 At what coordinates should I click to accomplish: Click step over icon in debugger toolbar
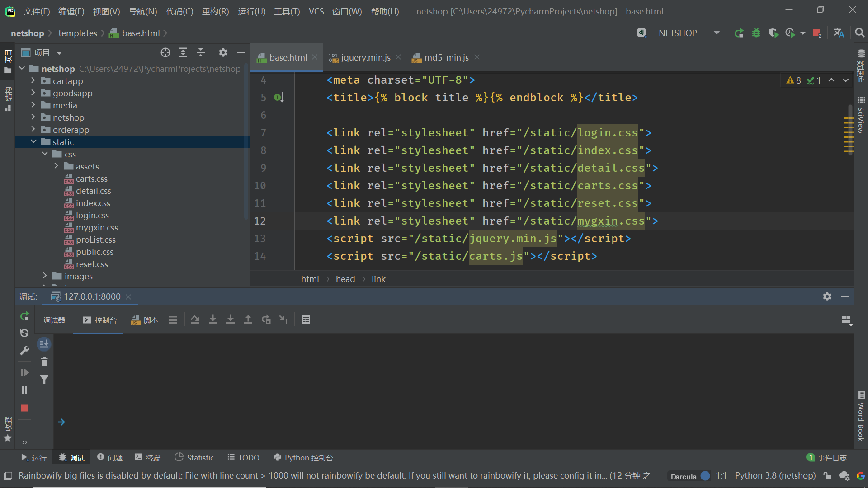tap(195, 320)
